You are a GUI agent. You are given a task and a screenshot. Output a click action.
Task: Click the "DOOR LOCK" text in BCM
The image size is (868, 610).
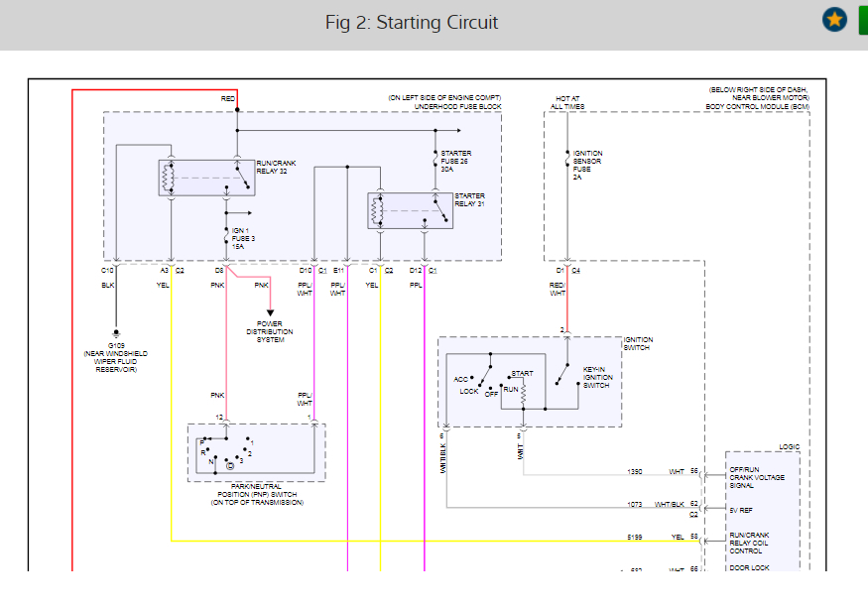click(749, 568)
